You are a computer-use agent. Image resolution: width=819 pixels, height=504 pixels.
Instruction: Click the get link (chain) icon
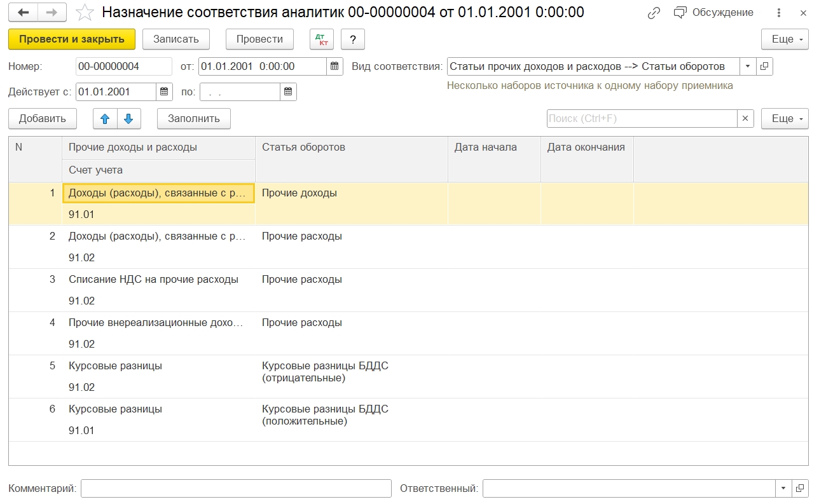pos(654,12)
